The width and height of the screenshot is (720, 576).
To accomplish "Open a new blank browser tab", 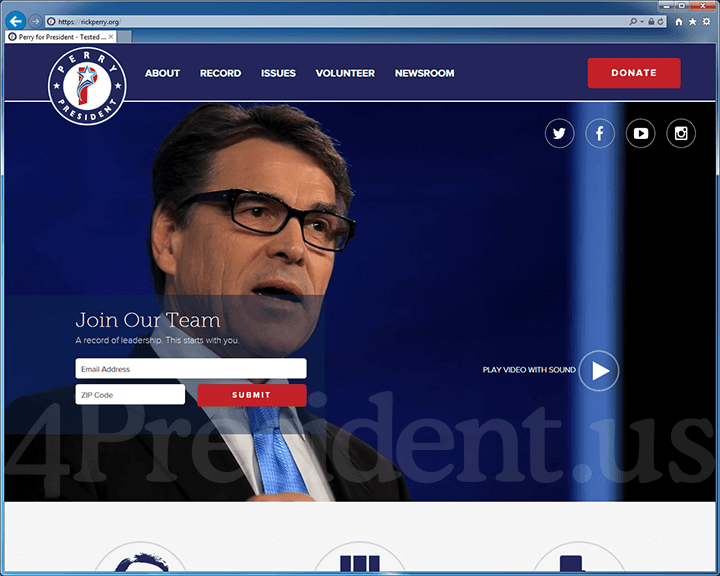I will click(124, 37).
